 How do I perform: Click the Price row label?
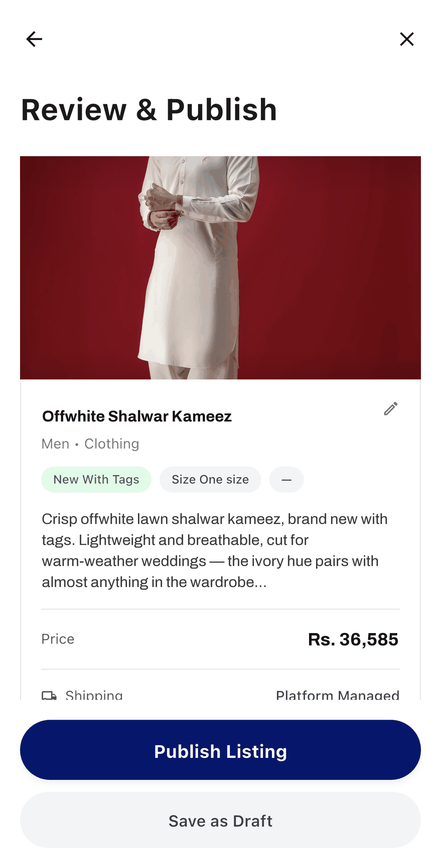pyautogui.click(x=58, y=639)
